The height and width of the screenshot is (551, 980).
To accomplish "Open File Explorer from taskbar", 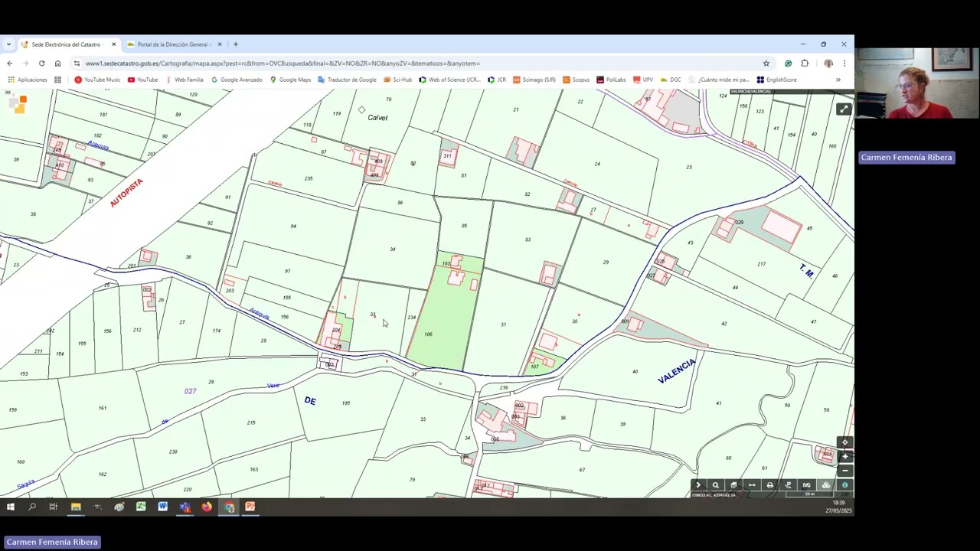I will pyautogui.click(x=76, y=507).
